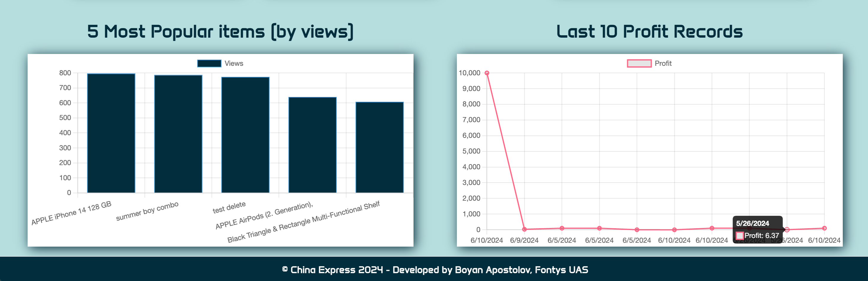The width and height of the screenshot is (868, 281).
Task: Select the APPLE iPhone 14 128 GB bar
Action: [x=111, y=133]
